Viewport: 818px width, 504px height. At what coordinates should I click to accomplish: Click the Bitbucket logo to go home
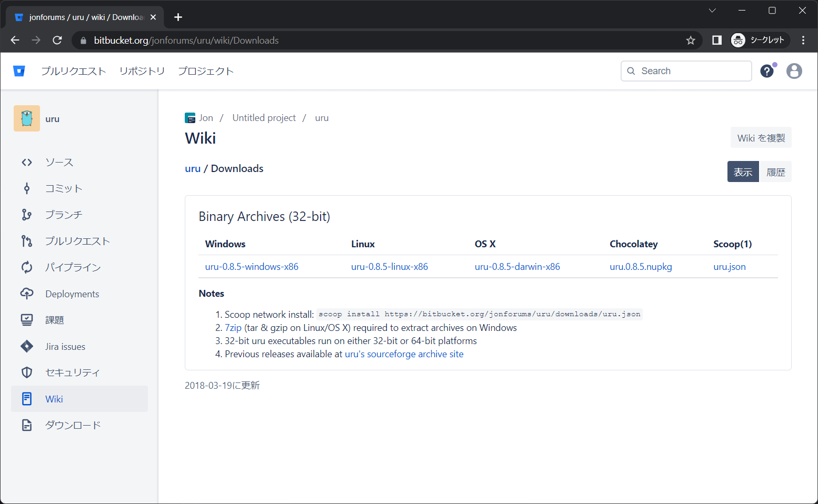coord(19,70)
